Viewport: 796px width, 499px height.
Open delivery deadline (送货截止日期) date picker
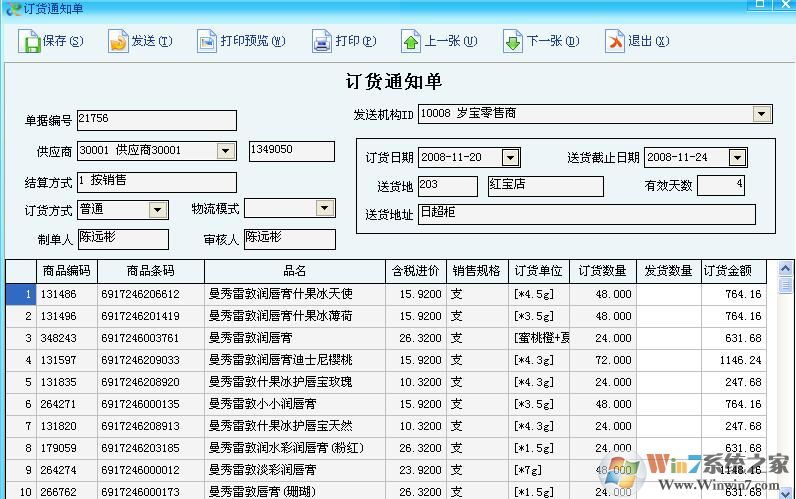coord(737,157)
